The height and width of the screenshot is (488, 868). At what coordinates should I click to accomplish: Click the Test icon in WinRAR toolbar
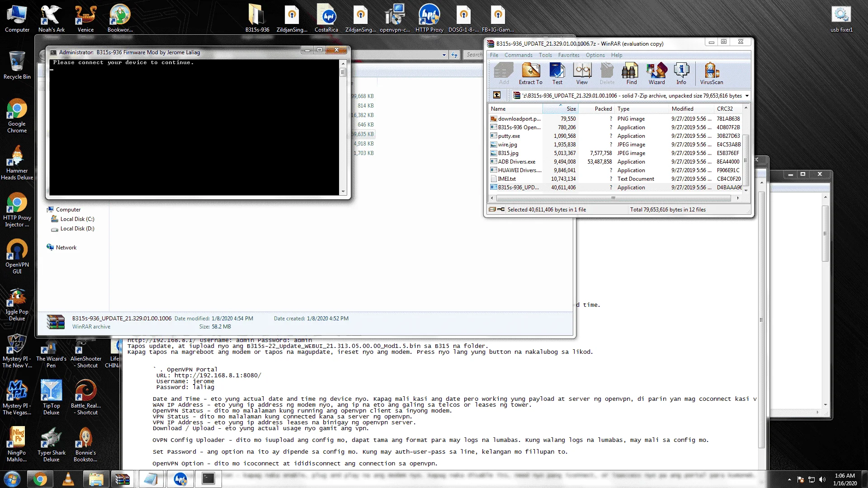pos(557,74)
